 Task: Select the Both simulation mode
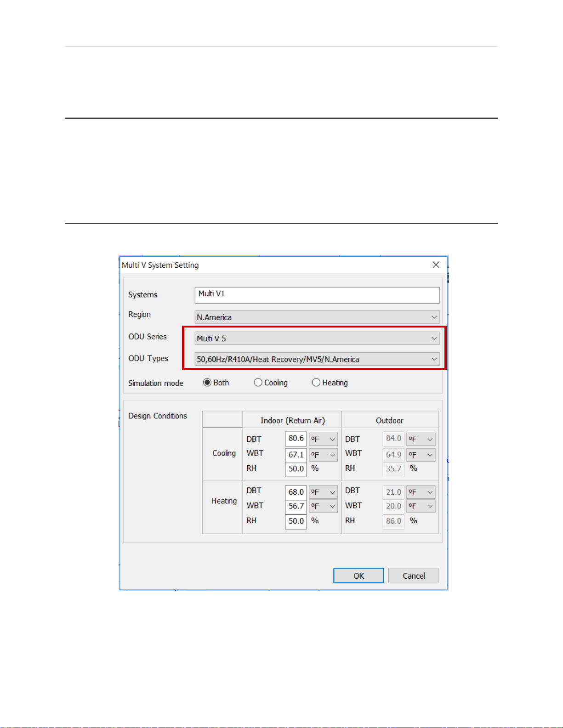pos(207,383)
